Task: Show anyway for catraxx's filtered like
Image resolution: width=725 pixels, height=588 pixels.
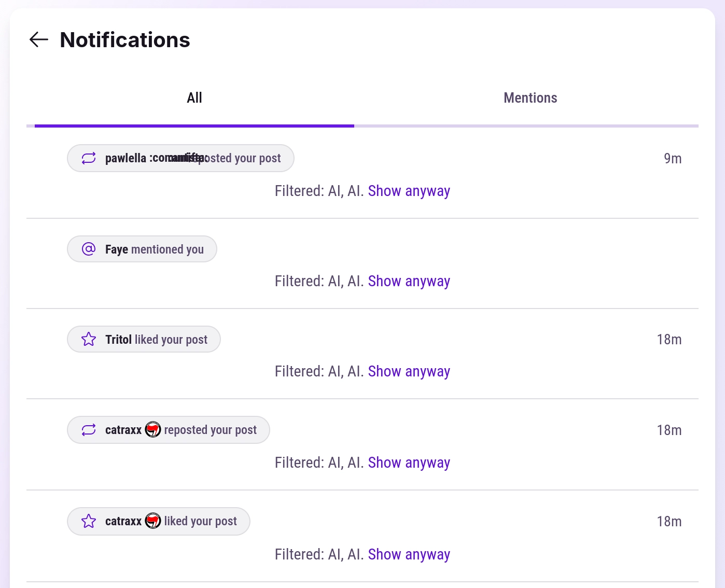Action: 409,554
